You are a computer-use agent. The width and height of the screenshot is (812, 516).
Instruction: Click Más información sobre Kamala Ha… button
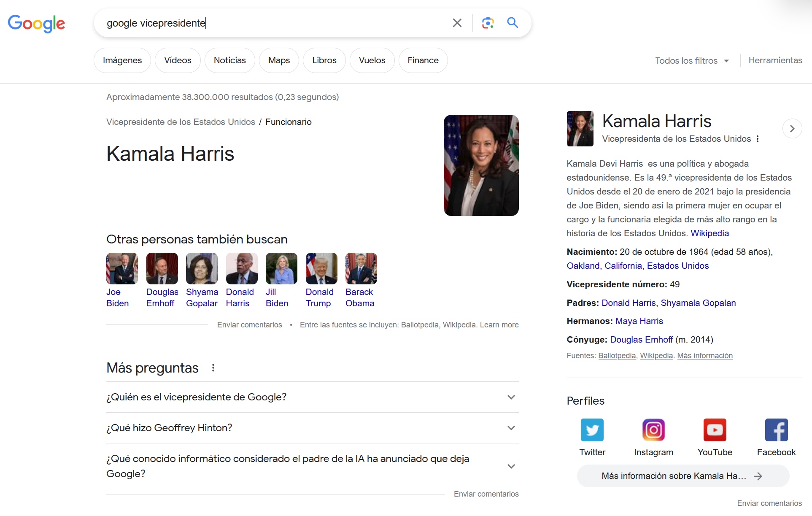(x=683, y=476)
